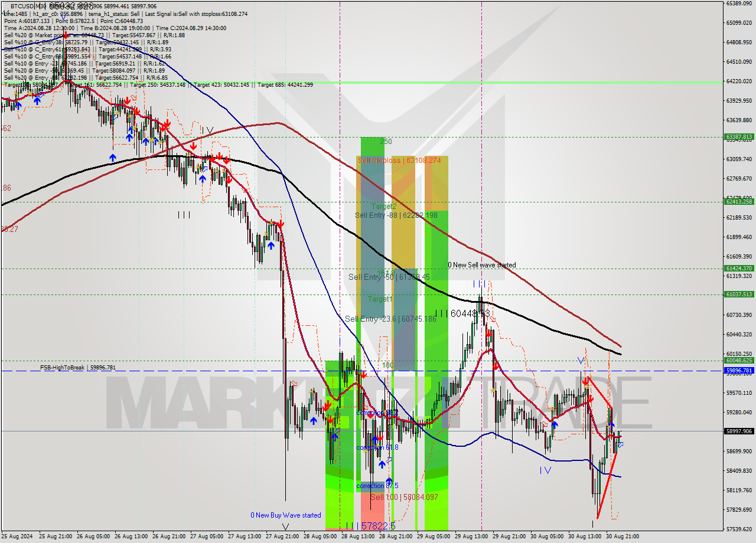Viewport: 756px width, 543px height.
Task: Select the '0 New Buy Wave started' annotation
Action: pos(286,515)
